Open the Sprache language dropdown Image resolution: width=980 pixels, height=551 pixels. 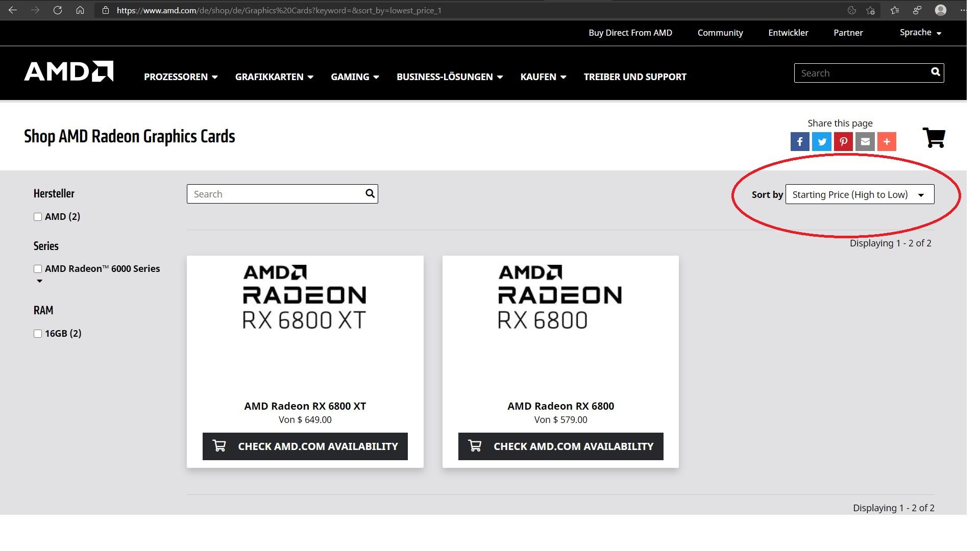[x=920, y=33]
